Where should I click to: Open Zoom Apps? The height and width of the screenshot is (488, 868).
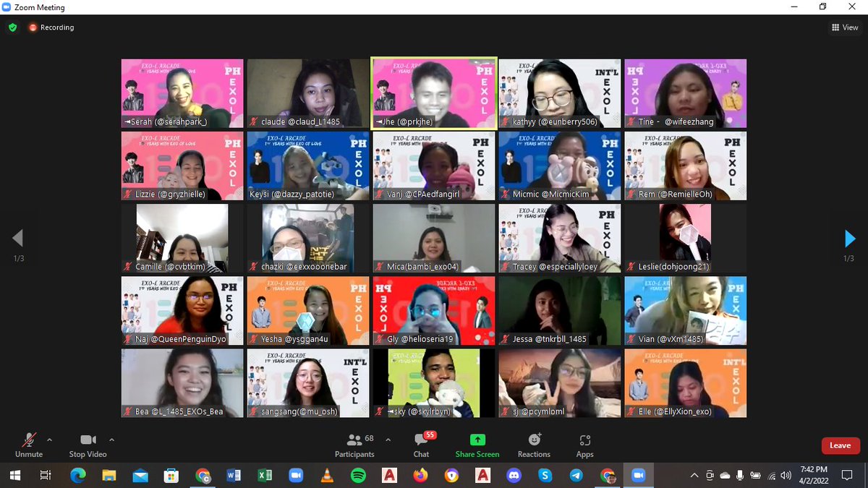[x=584, y=445]
